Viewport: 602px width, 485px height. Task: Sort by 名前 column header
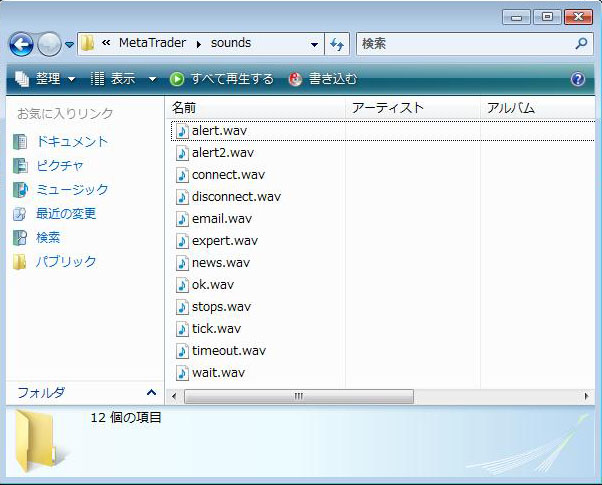184,107
